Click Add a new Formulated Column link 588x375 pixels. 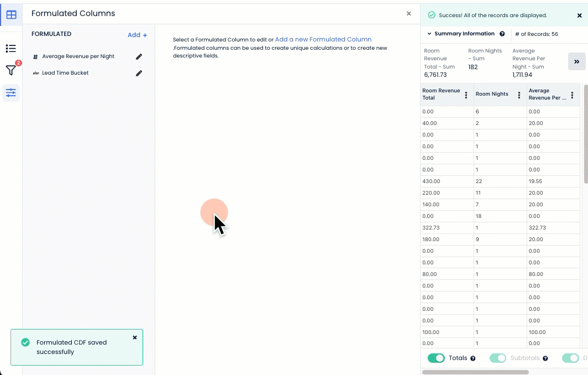pyautogui.click(x=323, y=40)
